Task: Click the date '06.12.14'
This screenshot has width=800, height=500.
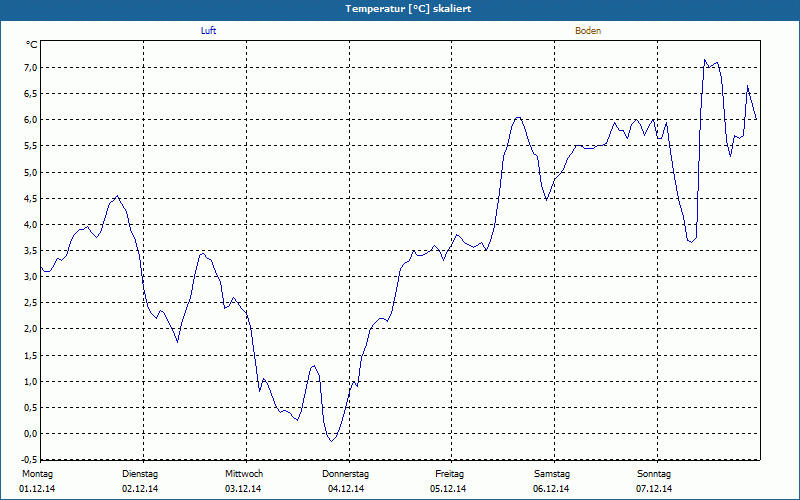Action: coord(551,489)
